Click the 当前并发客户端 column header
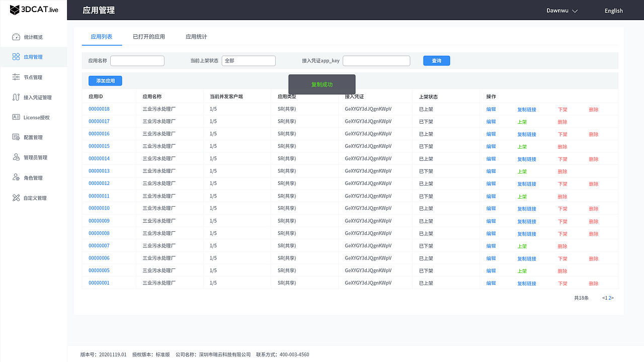Image resolution: width=644 pixels, height=362 pixels. (x=226, y=97)
